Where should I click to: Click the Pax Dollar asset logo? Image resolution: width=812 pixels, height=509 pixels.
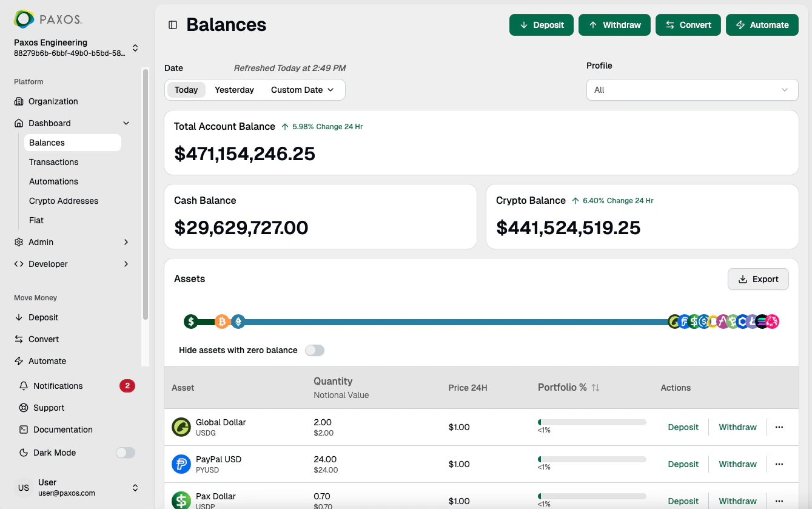pos(181,501)
